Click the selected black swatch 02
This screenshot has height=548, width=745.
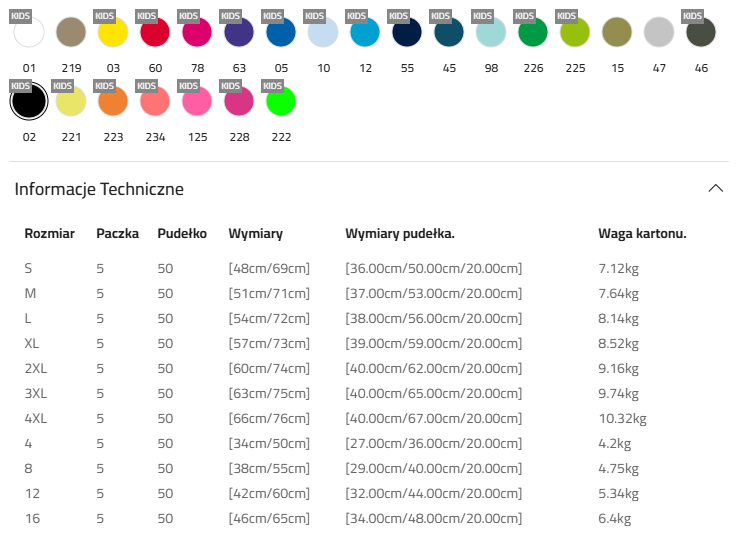(x=29, y=102)
